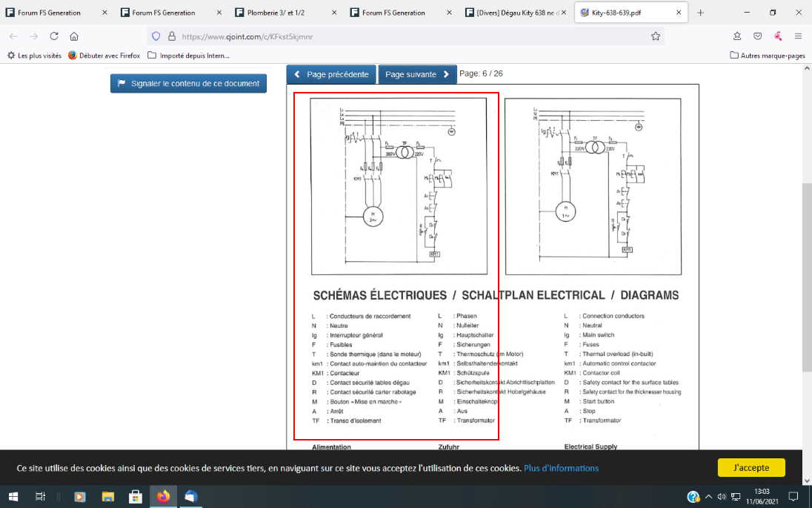Click 'Transformator' in the English legend

[x=602, y=420]
